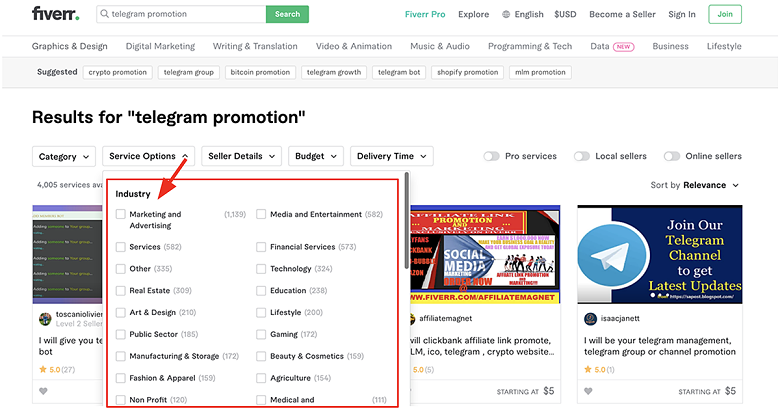Image resolution: width=780 pixels, height=410 pixels.
Task: Check Manufacturing & Storage checkbox
Action: coord(120,356)
